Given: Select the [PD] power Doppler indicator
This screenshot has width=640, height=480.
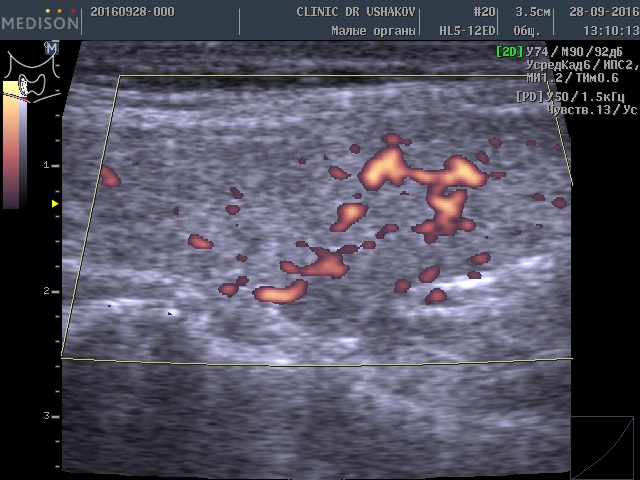Looking at the screenshot, I should (528, 97).
